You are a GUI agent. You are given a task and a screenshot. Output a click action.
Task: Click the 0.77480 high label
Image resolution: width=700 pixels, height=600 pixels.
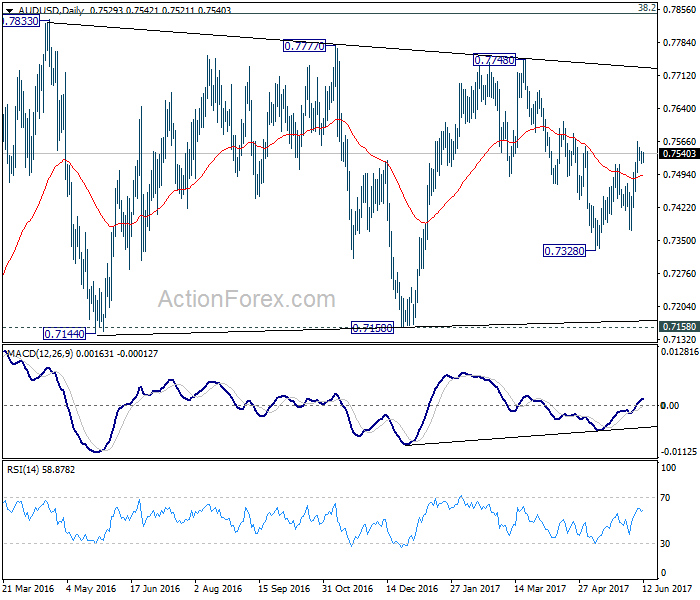pyautogui.click(x=494, y=60)
